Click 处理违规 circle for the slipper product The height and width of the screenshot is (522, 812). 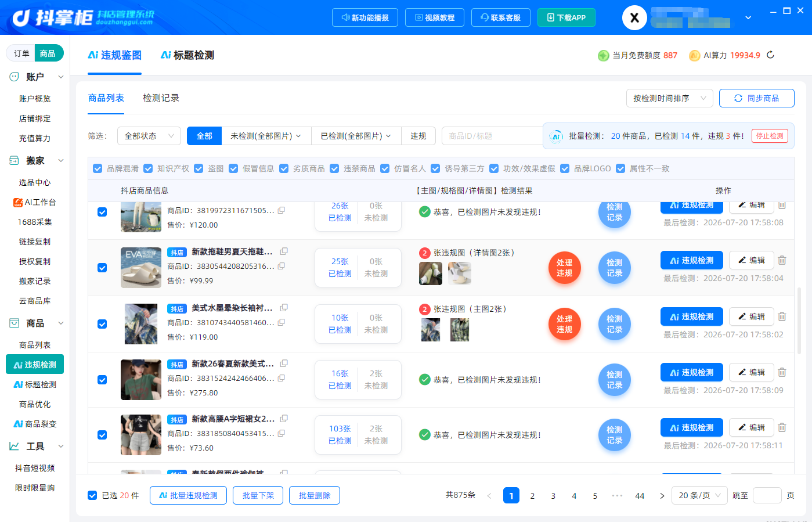565,268
